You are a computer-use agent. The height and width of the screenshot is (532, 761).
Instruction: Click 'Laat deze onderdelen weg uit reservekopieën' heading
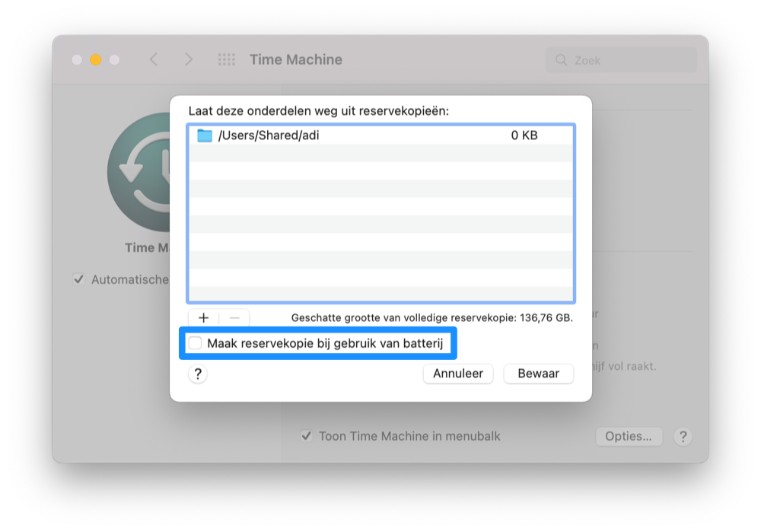(318, 111)
